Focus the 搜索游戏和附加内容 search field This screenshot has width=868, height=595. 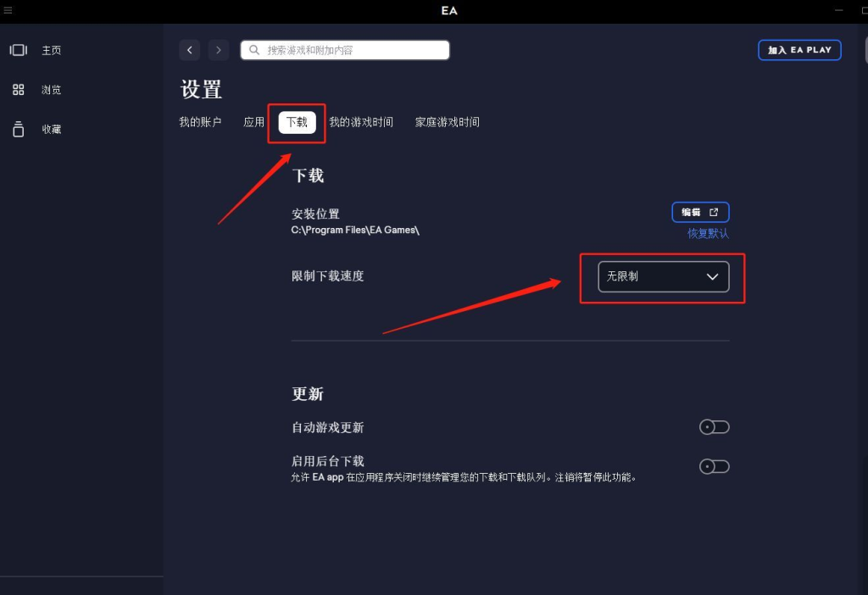coord(345,50)
